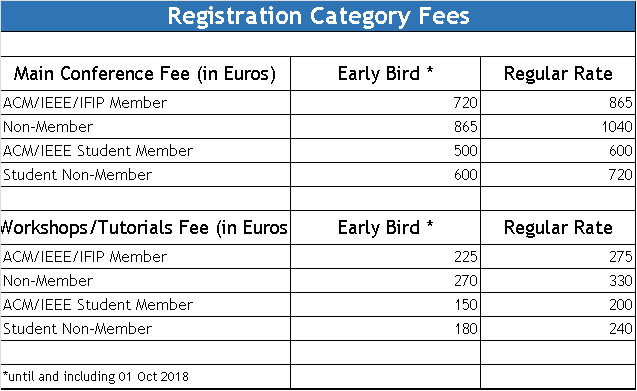637x391 pixels.
Task: Select the first Early Bird column header
Action: 385,74
